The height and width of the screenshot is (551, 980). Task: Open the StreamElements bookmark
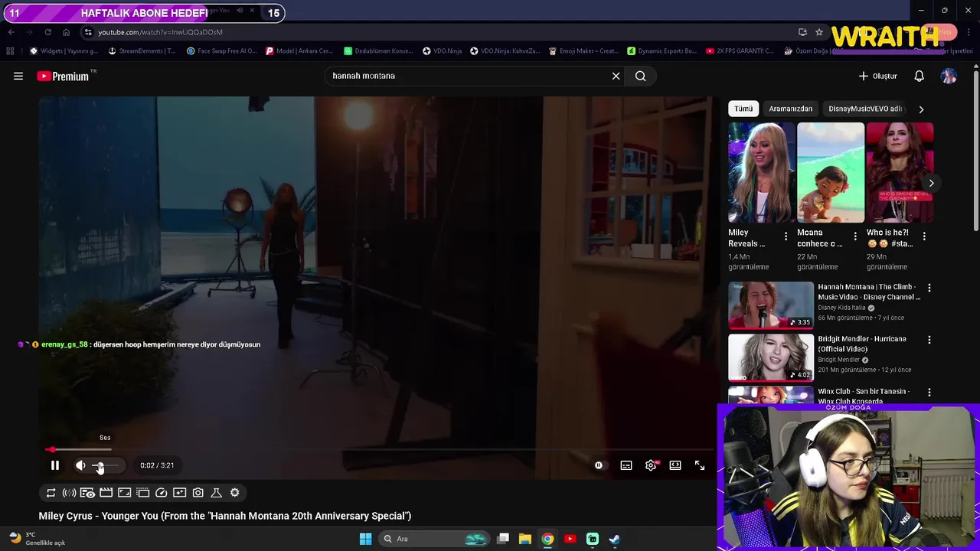(x=142, y=51)
